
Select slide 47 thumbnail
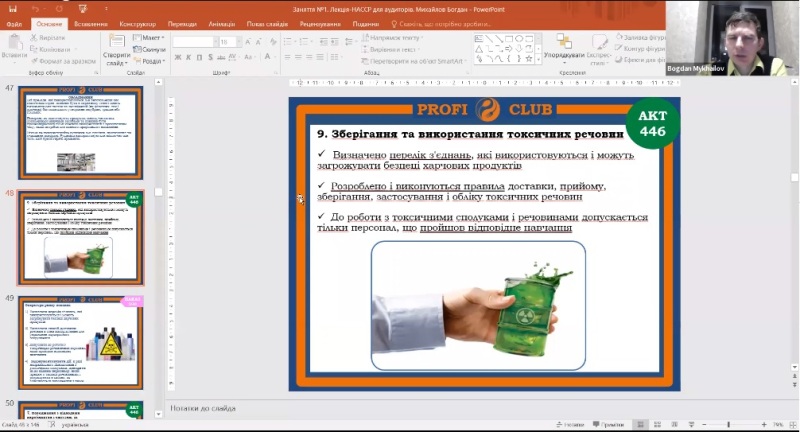(x=81, y=132)
